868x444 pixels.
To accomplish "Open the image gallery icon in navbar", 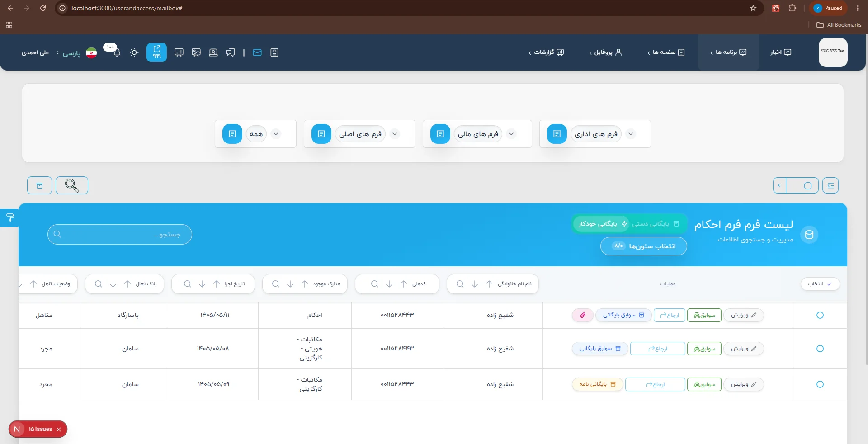I will (196, 52).
